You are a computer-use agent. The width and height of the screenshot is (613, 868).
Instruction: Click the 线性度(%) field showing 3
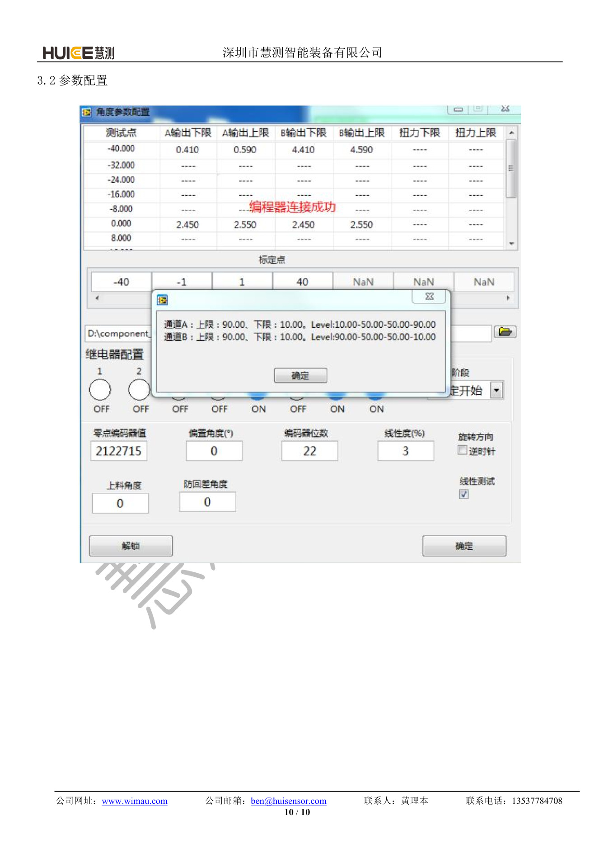(406, 451)
